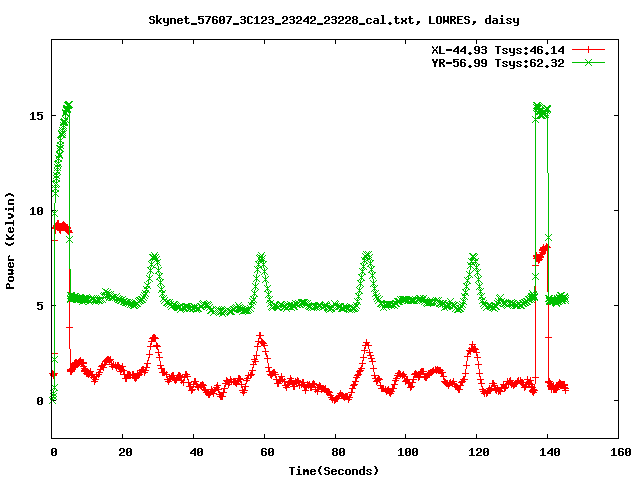The height and width of the screenshot is (480, 640).
Task: Click the x-axis tick label 140
Action: 549,452
